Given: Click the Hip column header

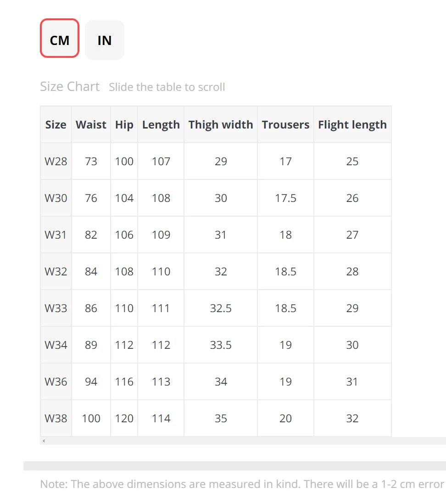Looking at the screenshot, I should 124,125.
